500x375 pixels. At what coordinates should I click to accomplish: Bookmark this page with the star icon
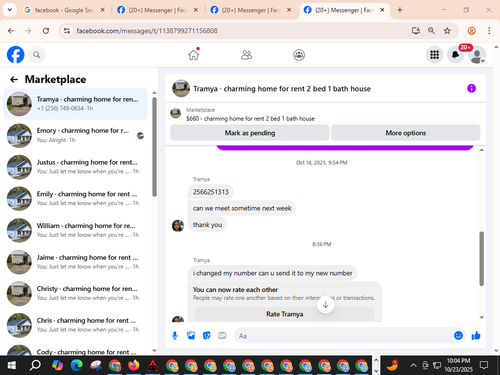coord(447,31)
